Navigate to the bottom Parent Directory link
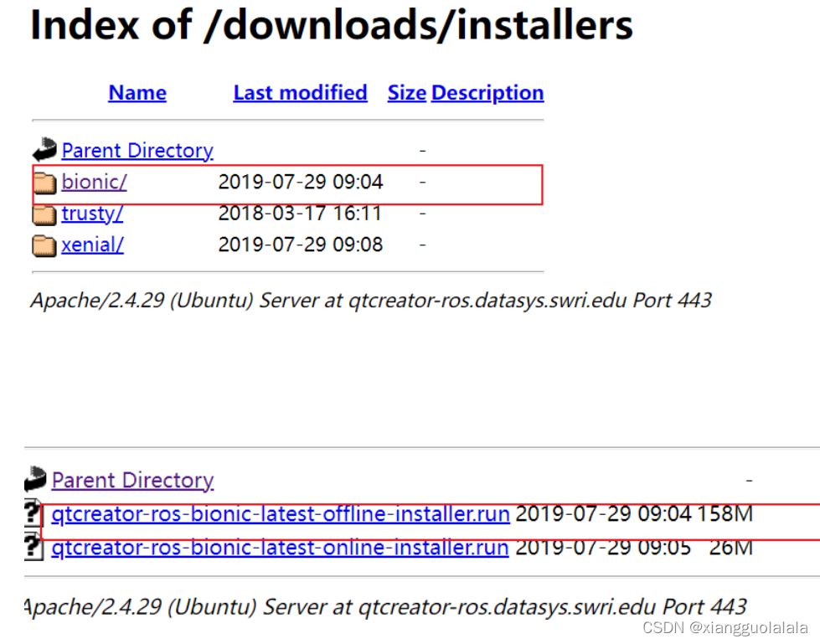 132,480
